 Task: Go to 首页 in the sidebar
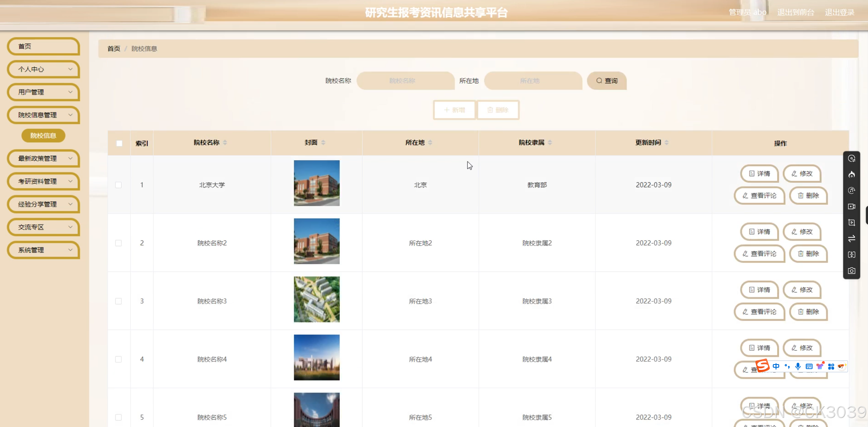43,46
